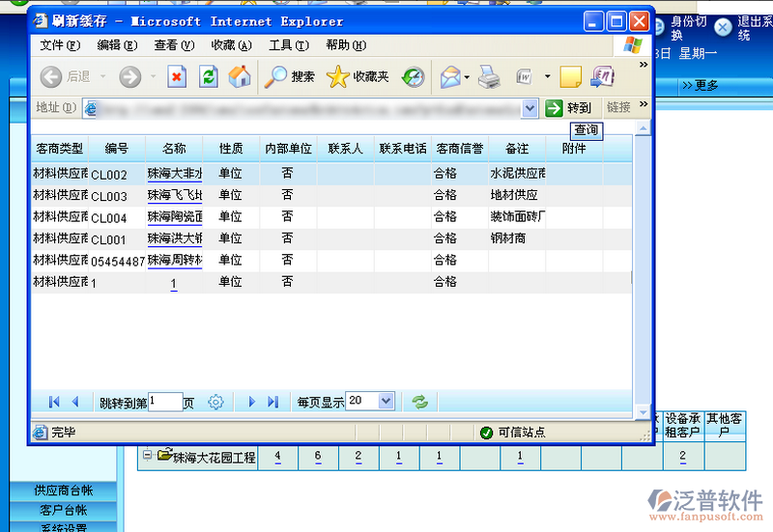This screenshot has height=532, width=773.
Task: Open the per-page display count dropdown
Action: 386,401
